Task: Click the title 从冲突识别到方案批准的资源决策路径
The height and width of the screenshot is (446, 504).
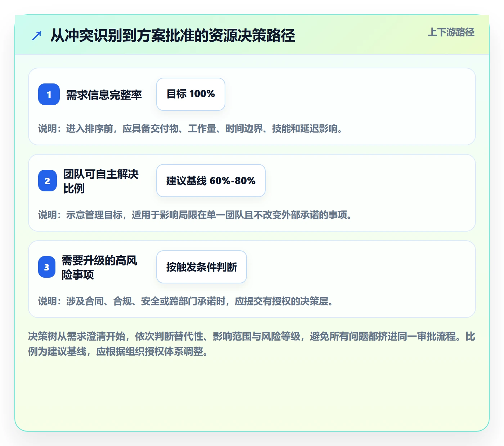Action: coord(173,36)
